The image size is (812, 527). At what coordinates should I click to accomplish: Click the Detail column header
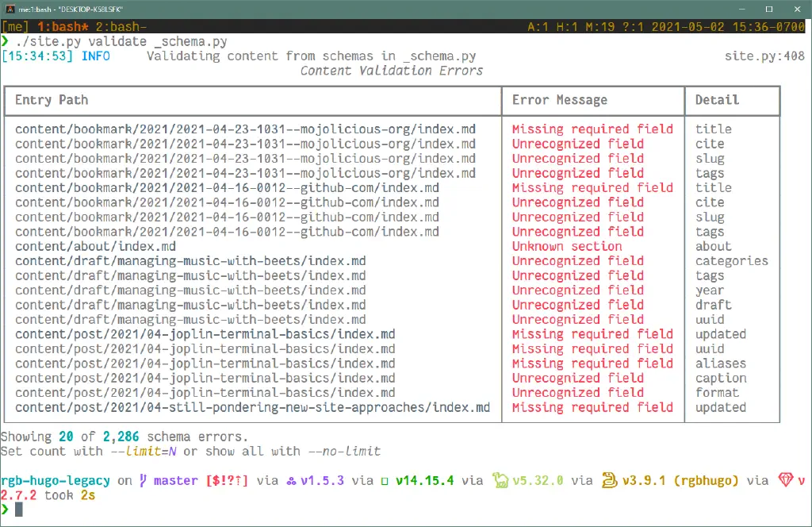pyautogui.click(x=717, y=100)
